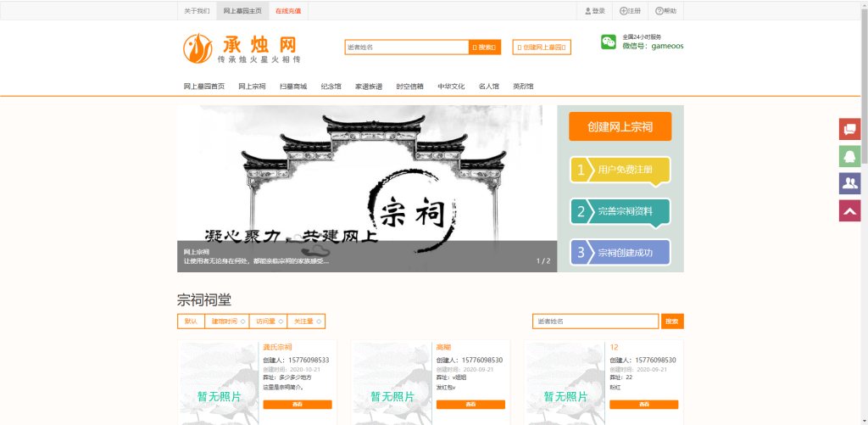868x425 pixels.
Task: Click the 创建网上墓园 outlined button
Action: coord(542,48)
